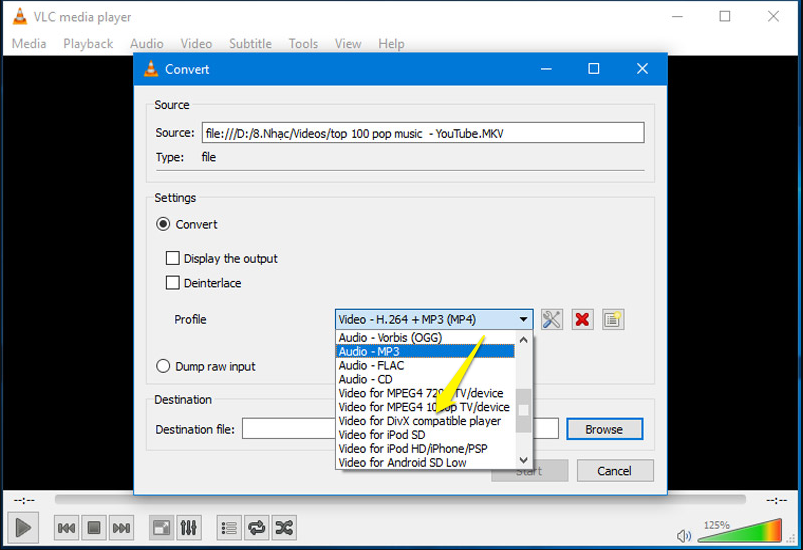803x550 pixels.
Task: Minimize the Convert dialog
Action: (546, 69)
